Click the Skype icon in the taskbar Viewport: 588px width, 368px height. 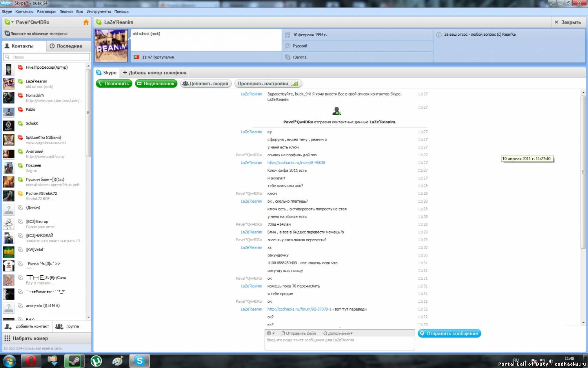click(x=140, y=361)
